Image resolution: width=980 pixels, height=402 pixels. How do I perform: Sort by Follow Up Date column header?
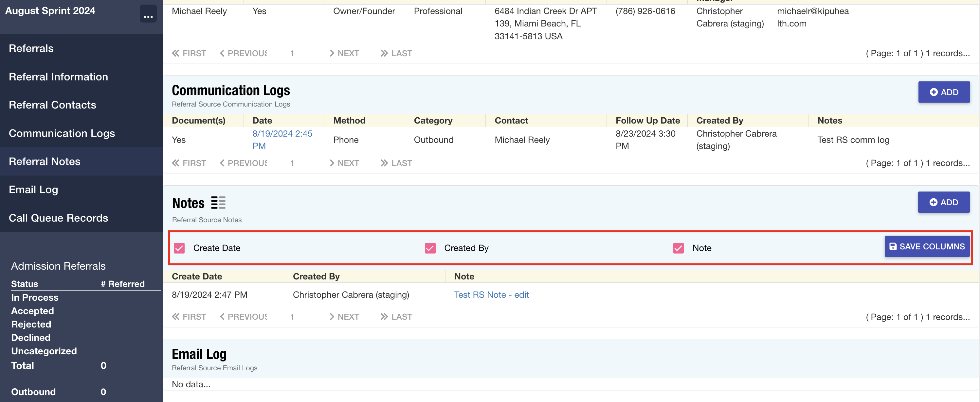[x=647, y=121]
